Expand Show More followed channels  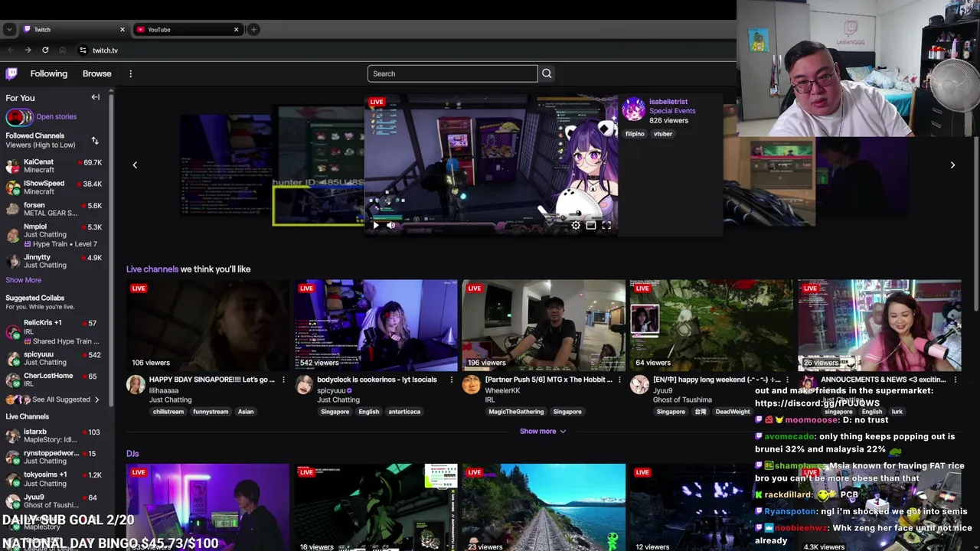pos(24,280)
